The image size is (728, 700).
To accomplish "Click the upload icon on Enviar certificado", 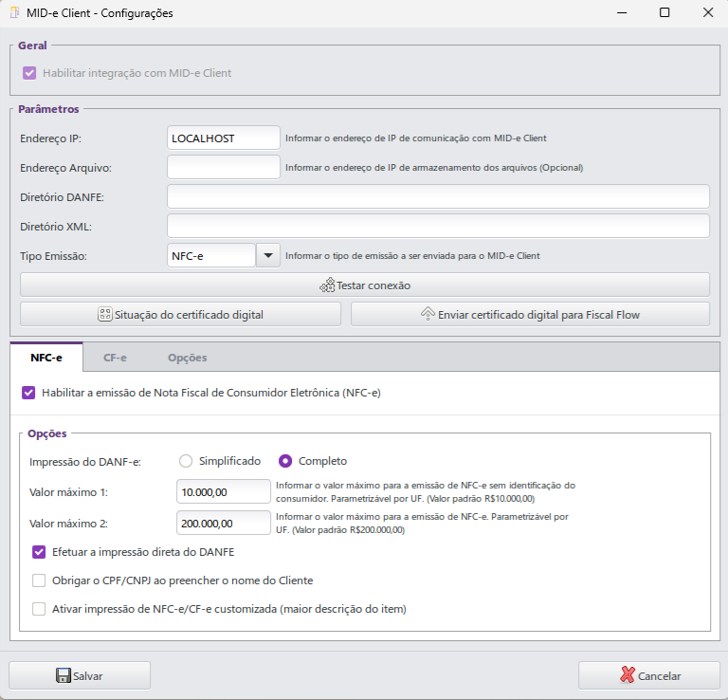I will pos(428,314).
